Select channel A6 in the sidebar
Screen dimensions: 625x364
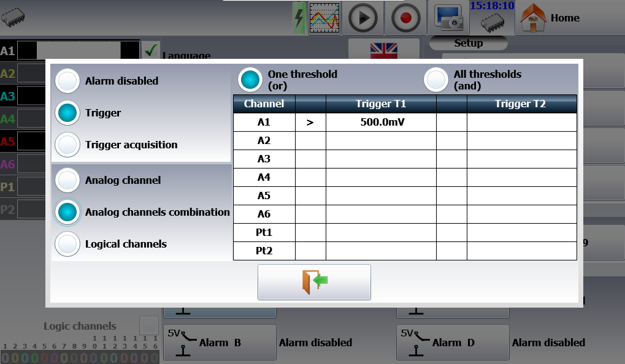[8, 164]
